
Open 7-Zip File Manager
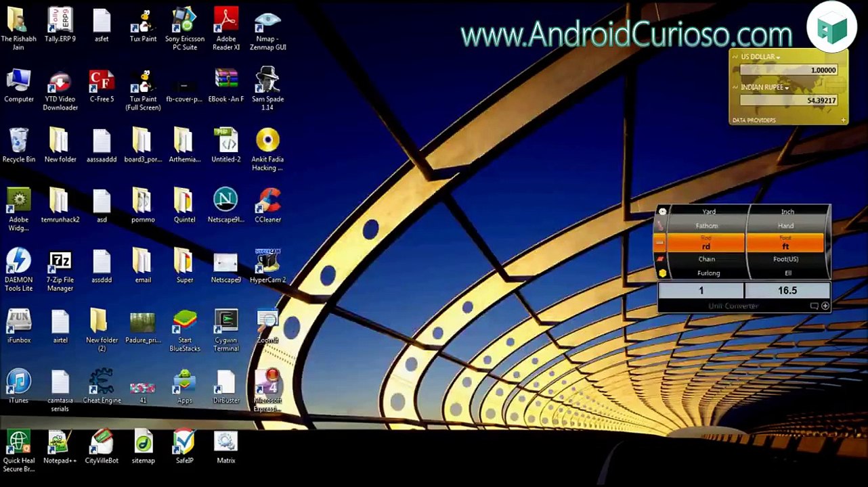(x=60, y=271)
